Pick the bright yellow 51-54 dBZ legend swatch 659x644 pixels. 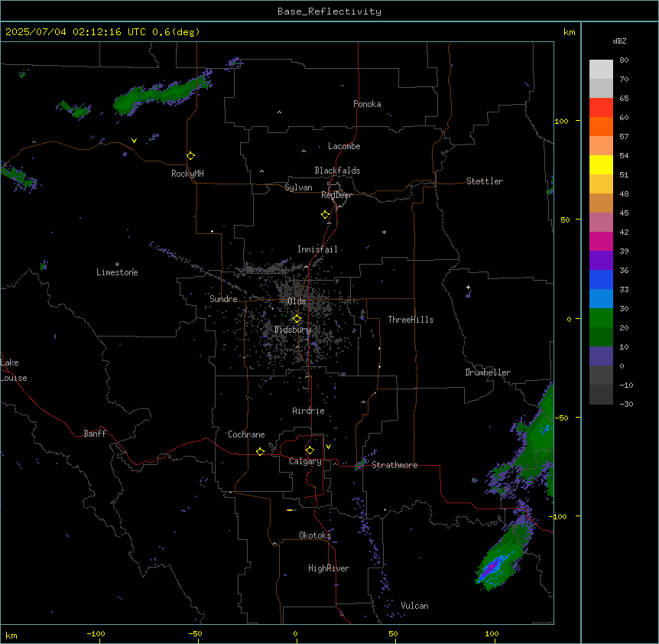click(601, 164)
